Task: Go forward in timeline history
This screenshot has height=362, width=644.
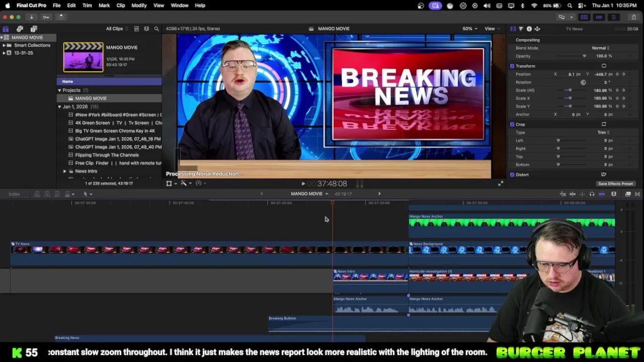Action: tap(379, 194)
